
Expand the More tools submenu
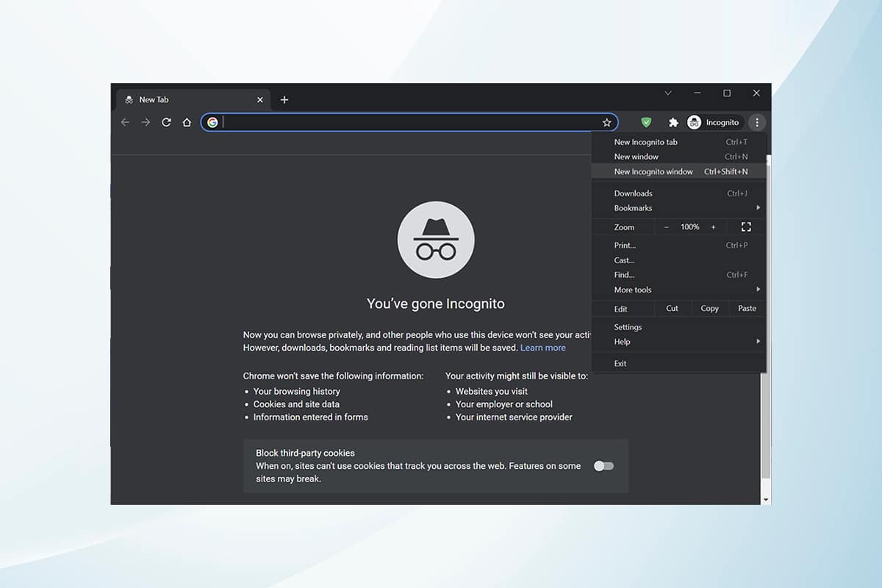click(x=678, y=290)
